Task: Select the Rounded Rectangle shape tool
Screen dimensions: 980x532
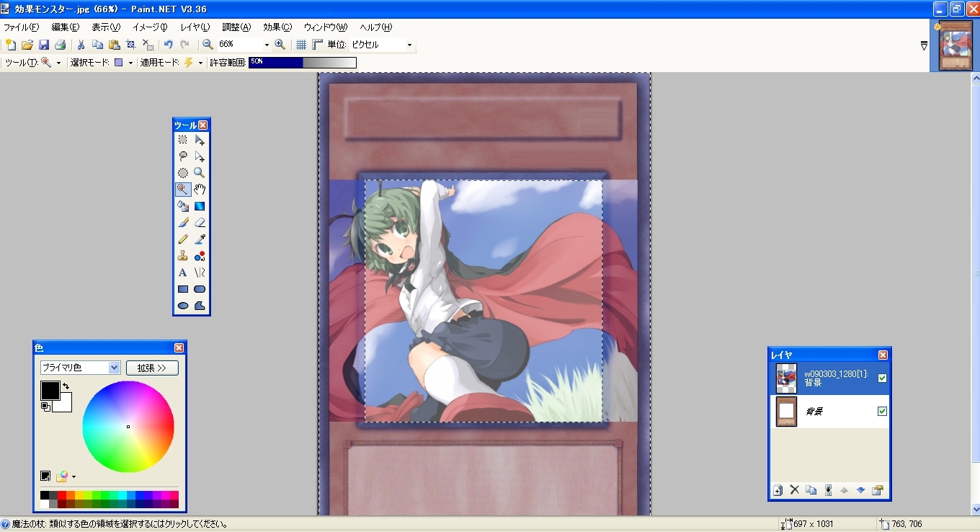Action: 200,289
